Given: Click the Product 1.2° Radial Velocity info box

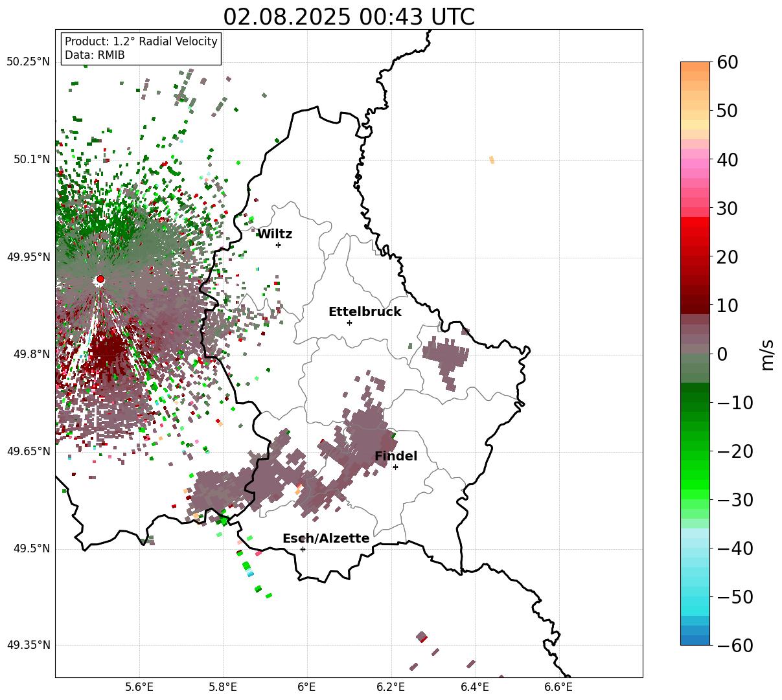Looking at the screenshot, I should coord(141,49).
